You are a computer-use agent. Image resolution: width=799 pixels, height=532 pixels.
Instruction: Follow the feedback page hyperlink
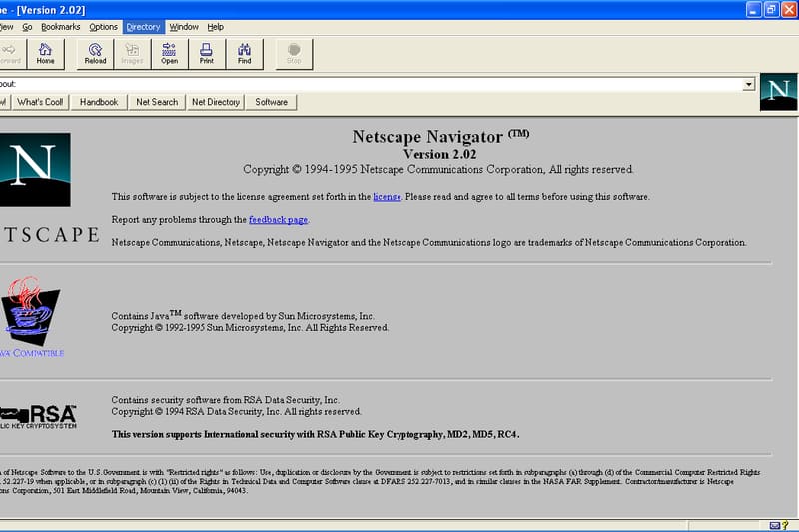tap(279, 220)
